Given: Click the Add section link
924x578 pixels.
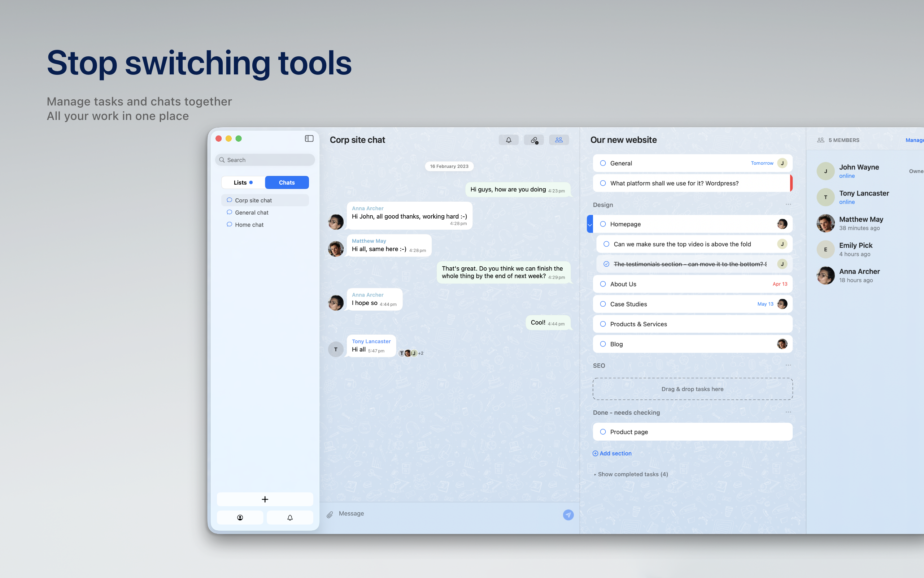Looking at the screenshot, I should 612,453.
